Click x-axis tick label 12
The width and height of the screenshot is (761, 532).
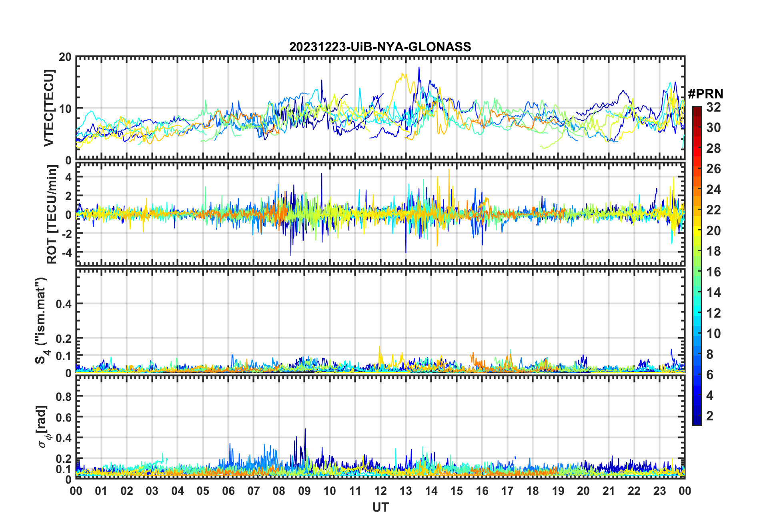[x=380, y=491]
